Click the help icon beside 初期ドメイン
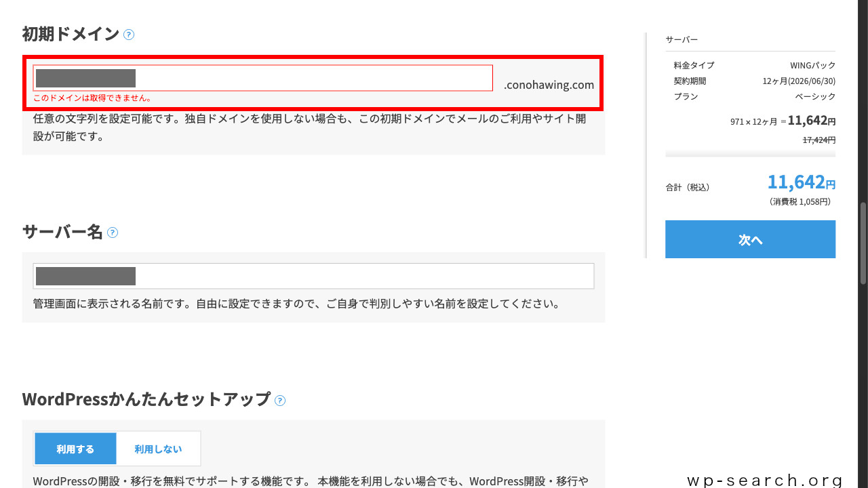 click(x=129, y=35)
